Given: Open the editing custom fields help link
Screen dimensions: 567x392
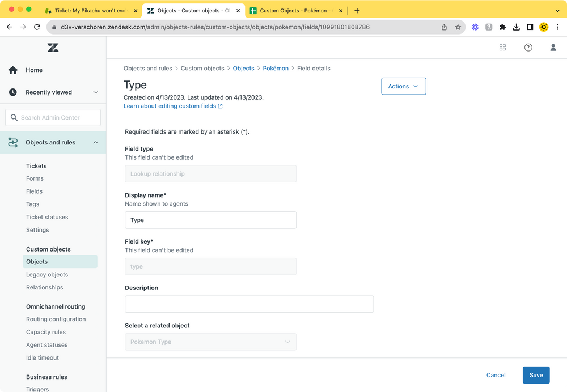Looking at the screenshot, I should click(170, 106).
